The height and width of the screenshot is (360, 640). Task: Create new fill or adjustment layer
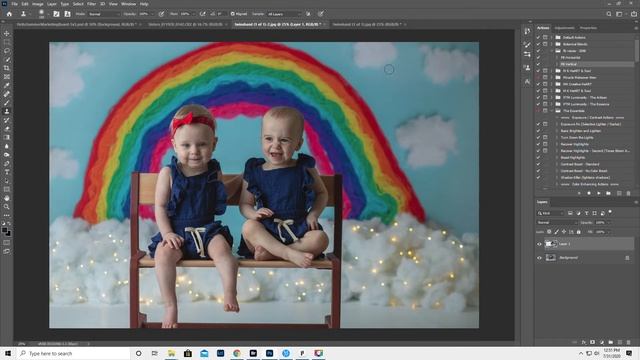coord(602,342)
